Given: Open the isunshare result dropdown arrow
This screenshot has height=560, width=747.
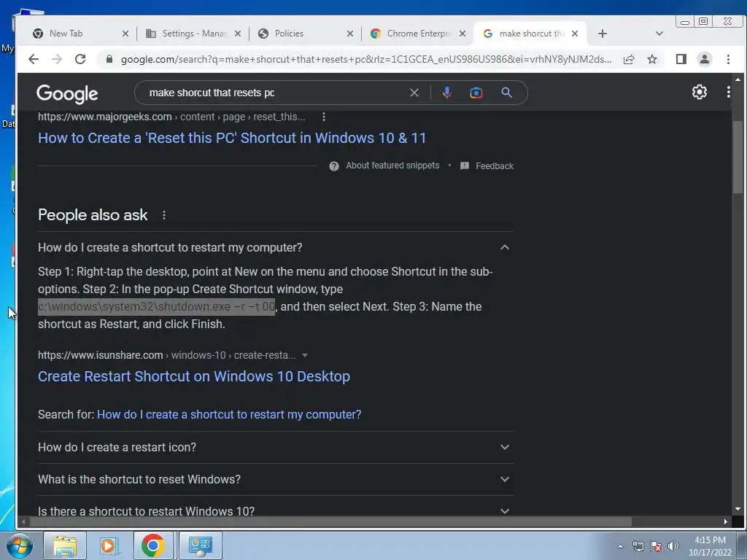Looking at the screenshot, I should click(x=305, y=355).
